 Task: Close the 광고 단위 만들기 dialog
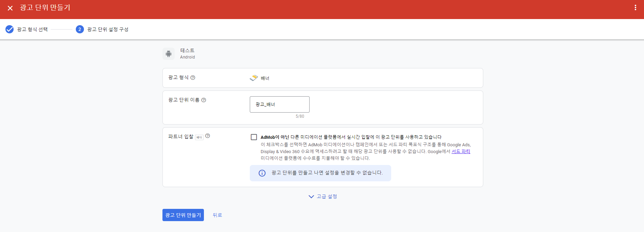[x=10, y=8]
